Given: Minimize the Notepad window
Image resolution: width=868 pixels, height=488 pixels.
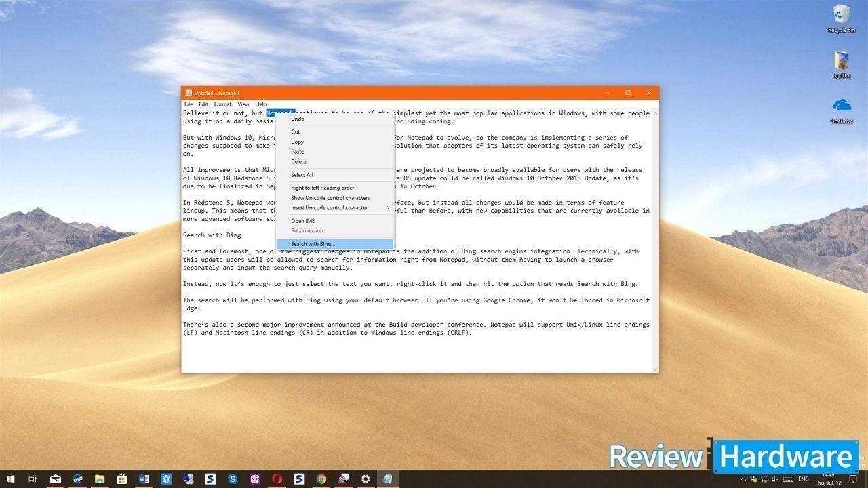Looking at the screenshot, I should pyautogui.click(x=607, y=93).
